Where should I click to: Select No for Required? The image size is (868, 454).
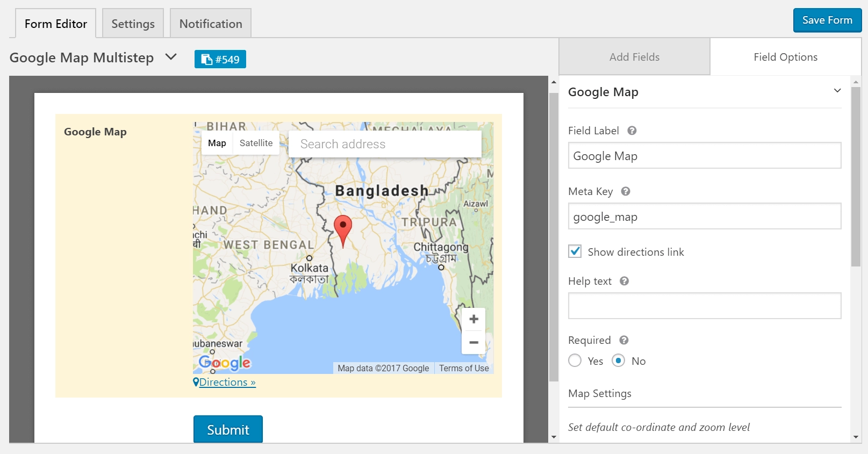pyautogui.click(x=619, y=361)
